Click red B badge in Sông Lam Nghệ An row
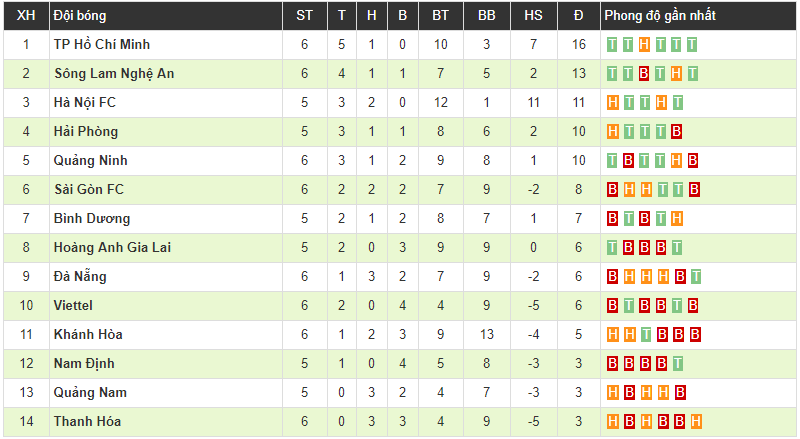 pos(645,74)
